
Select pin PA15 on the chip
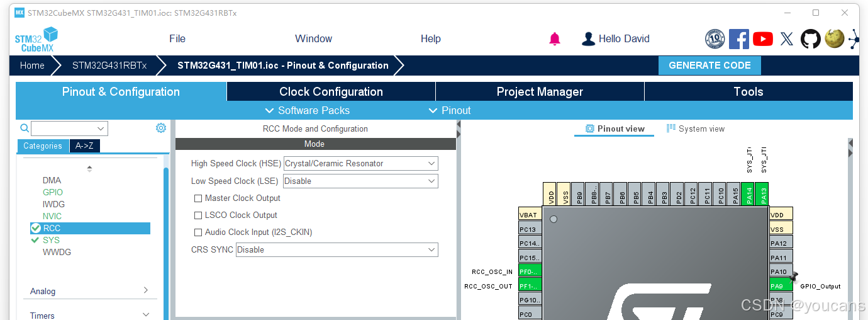coord(733,193)
